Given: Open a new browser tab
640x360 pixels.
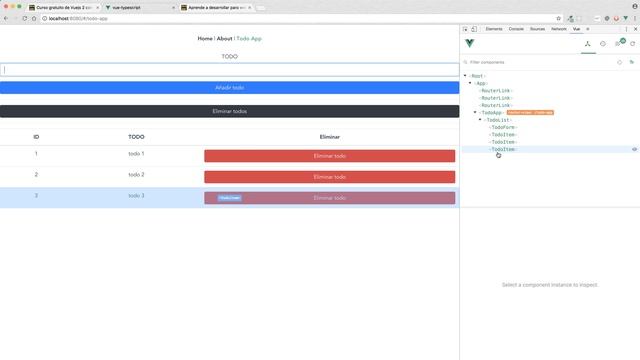Looking at the screenshot, I should (x=260, y=8).
